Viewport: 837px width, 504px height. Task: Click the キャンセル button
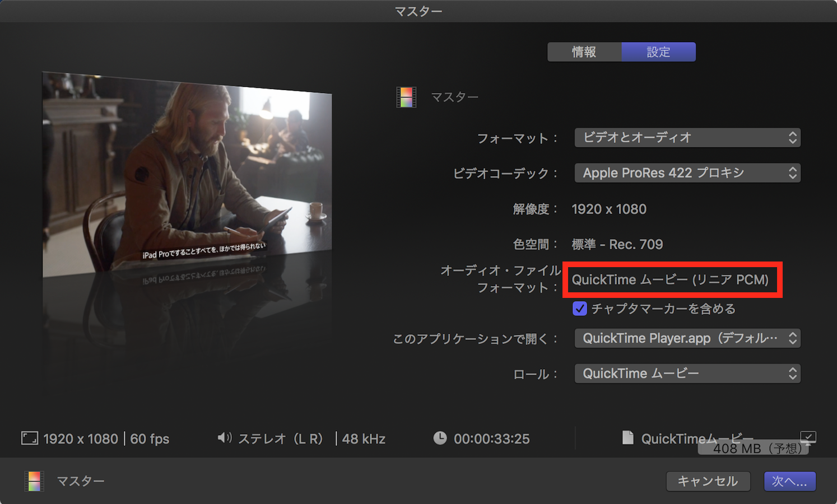(708, 481)
